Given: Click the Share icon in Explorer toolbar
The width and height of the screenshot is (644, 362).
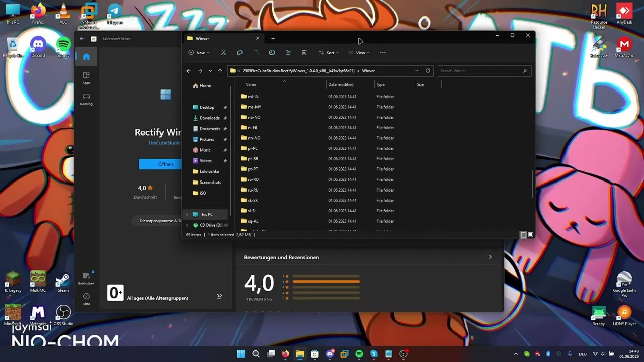Looking at the screenshot, I should coord(288,53).
